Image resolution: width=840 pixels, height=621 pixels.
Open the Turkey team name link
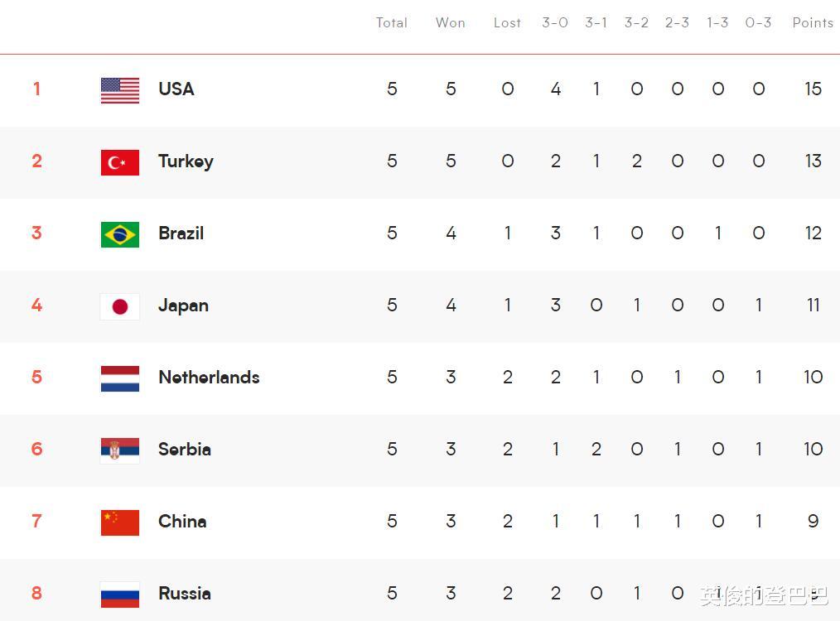click(x=186, y=161)
